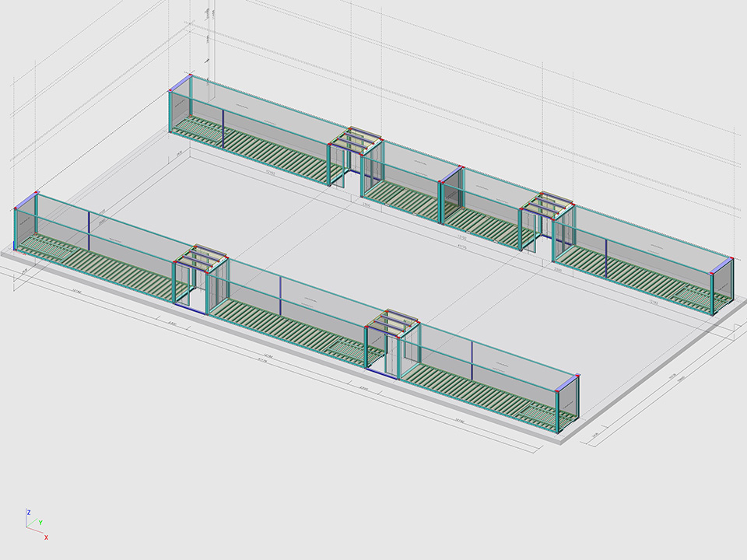Image resolution: width=747 pixels, height=560 pixels.
Task: Click the green Y axis label in the triad
Action: coord(40,523)
